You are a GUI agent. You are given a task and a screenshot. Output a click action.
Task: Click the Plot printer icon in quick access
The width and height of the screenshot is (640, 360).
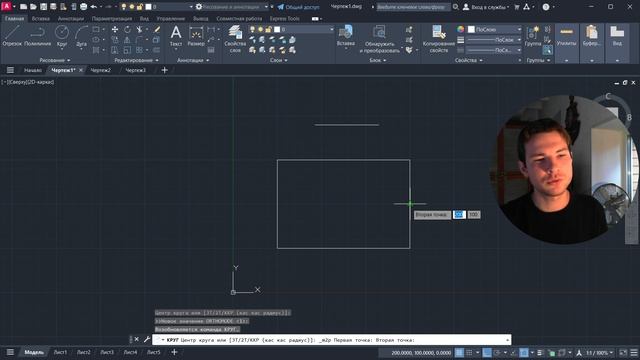pos(83,7)
